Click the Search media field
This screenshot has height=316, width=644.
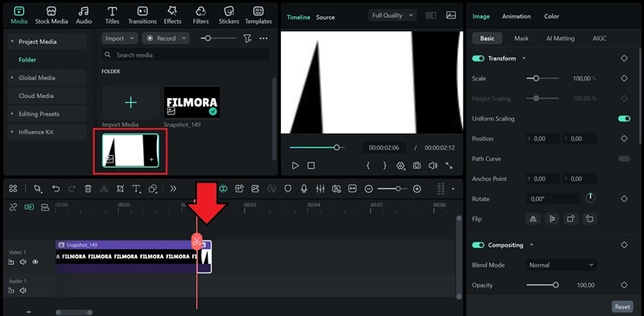[x=186, y=55]
